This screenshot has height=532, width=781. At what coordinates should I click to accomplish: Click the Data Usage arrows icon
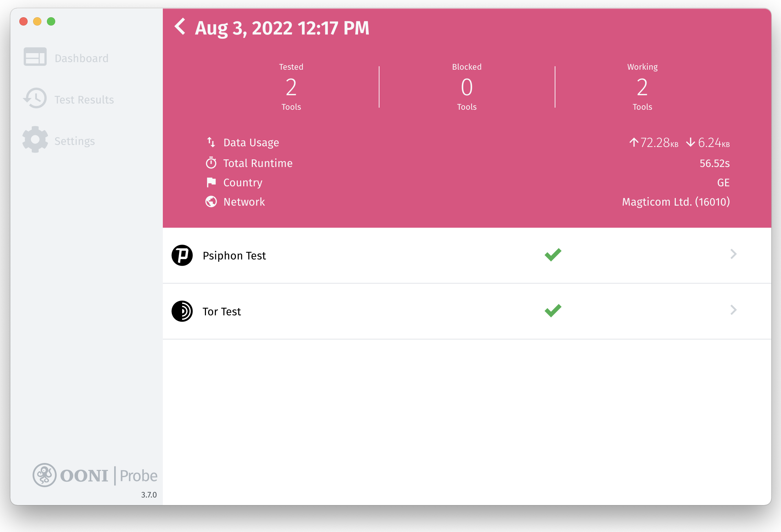click(211, 142)
